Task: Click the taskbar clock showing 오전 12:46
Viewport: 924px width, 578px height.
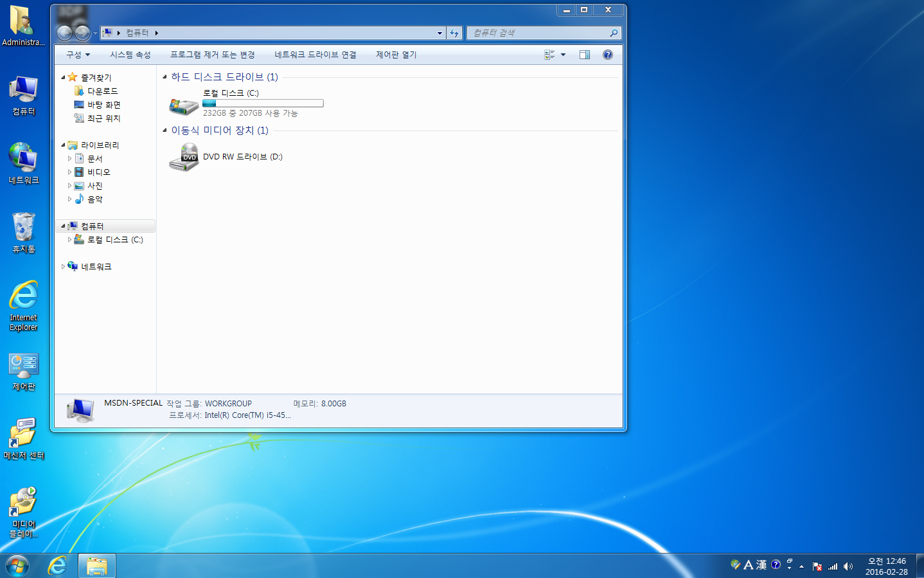Action: [887, 566]
